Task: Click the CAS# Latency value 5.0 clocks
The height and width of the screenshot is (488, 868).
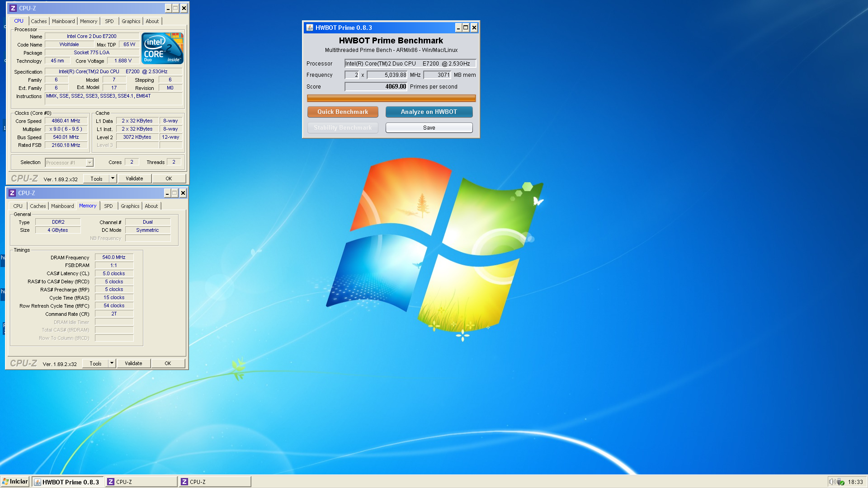Action: 114,273
